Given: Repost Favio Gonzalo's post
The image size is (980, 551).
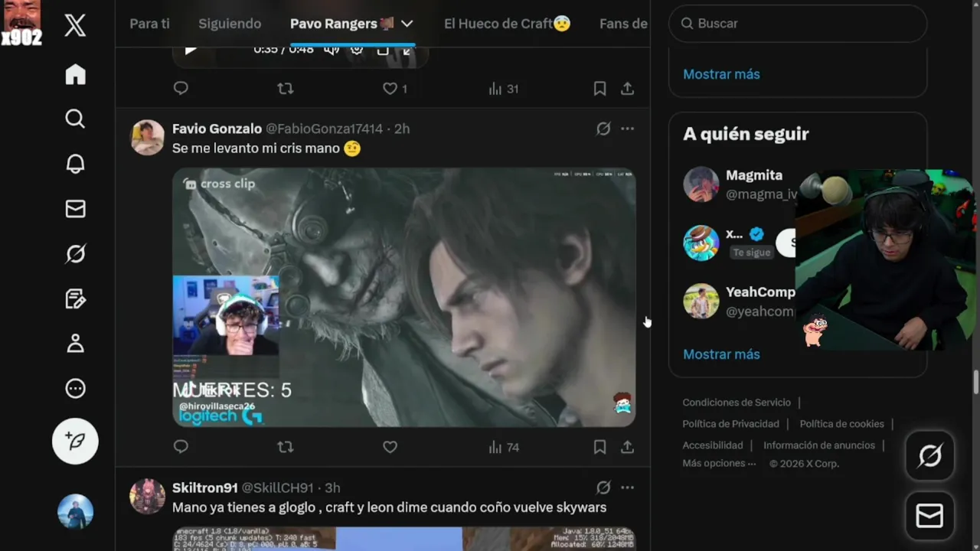Looking at the screenshot, I should [286, 447].
